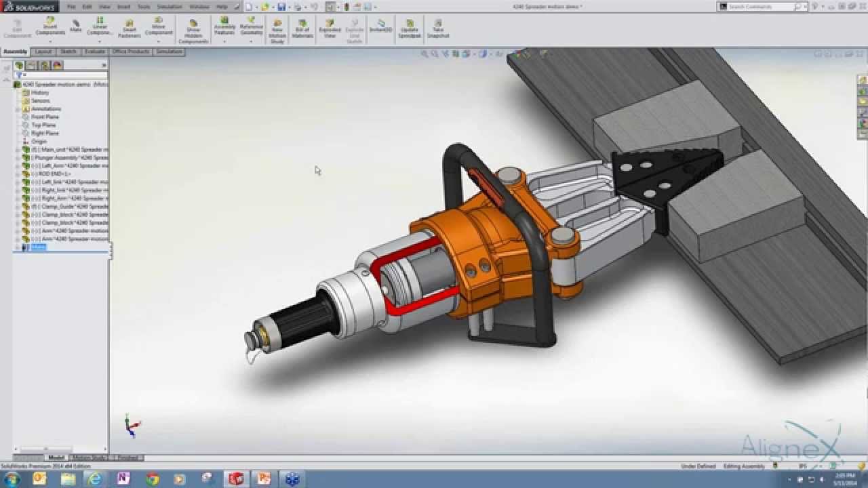Switch to the Office Products tab
Screen dimensions: 868x488
pos(131,52)
